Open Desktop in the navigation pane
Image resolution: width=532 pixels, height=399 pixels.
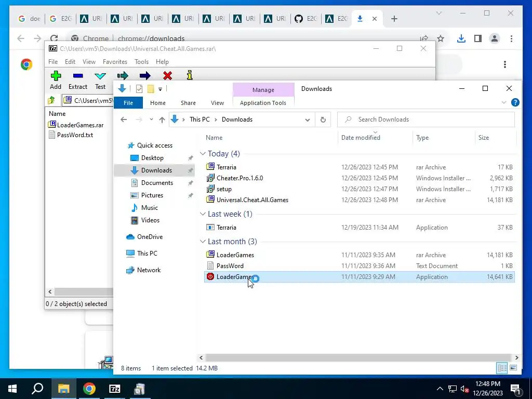(x=152, y=158)
